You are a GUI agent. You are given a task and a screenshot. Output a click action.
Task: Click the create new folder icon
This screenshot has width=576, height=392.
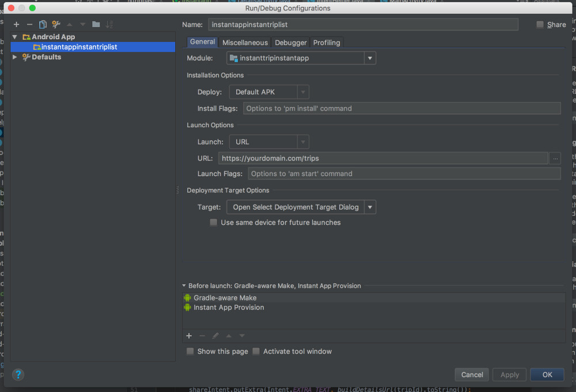[x=96, y=24]
